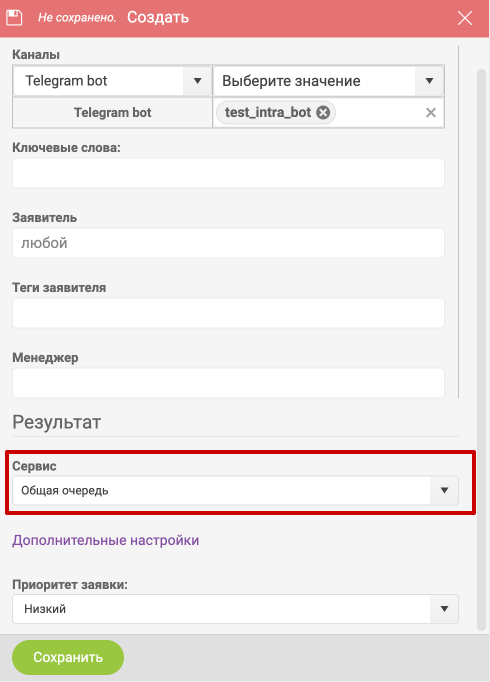Click the vertical scrollbar on the right
Image resolution: width=490 pixels, height=682 pixels.
[481, 348]
